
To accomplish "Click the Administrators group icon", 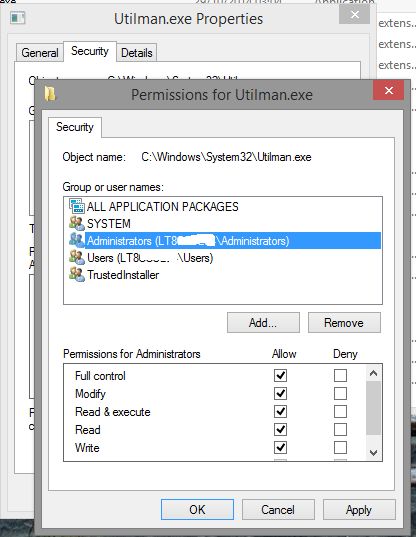I will (77, 240).
